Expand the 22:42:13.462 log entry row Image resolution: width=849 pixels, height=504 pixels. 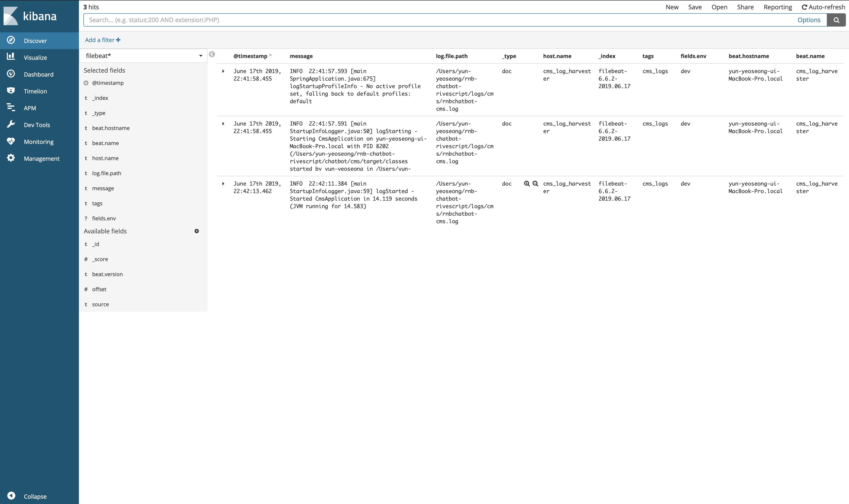point(223,184)
